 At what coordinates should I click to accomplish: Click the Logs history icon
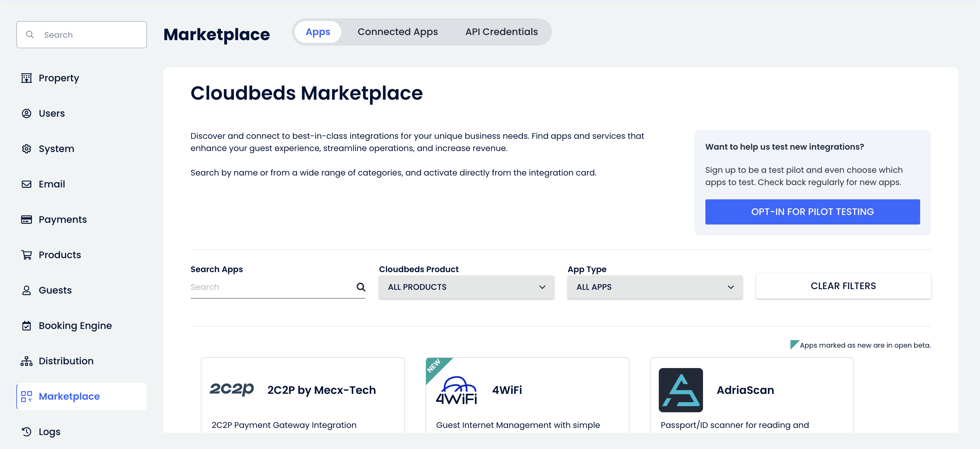pos(26,432)
